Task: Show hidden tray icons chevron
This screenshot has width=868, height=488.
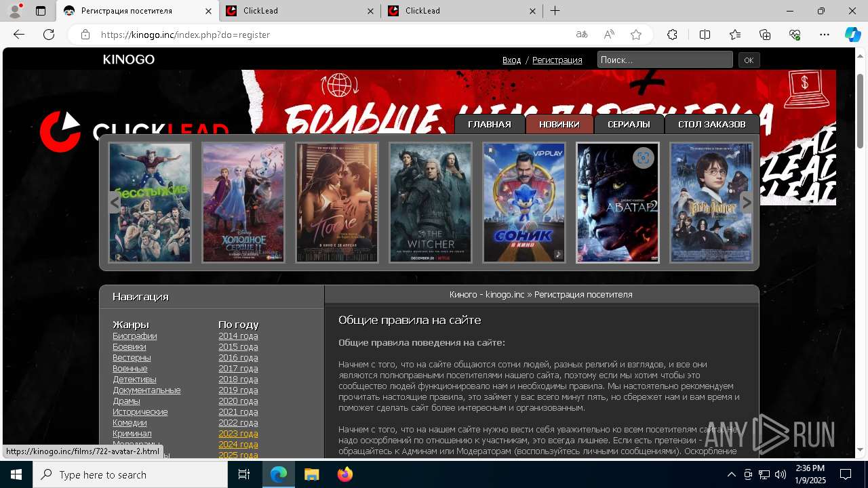Action: tap(732, 474)
